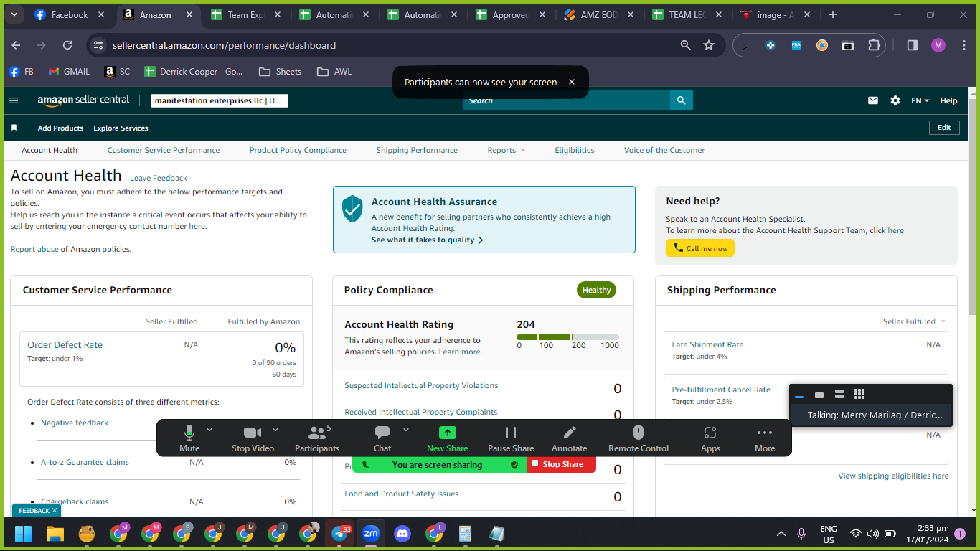Open Seller Central settings gear
Screen dimensions: 980x551
coord(895,100)
